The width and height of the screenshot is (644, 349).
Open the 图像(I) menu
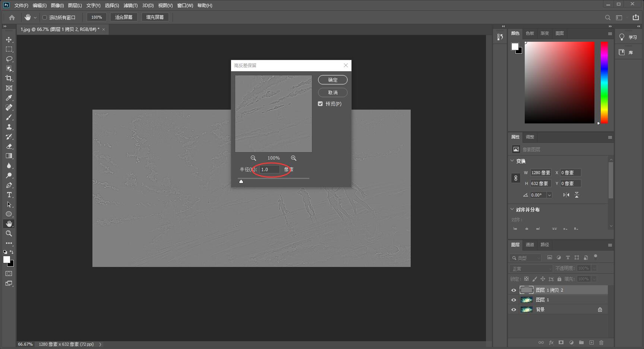[x=57, y=5]
